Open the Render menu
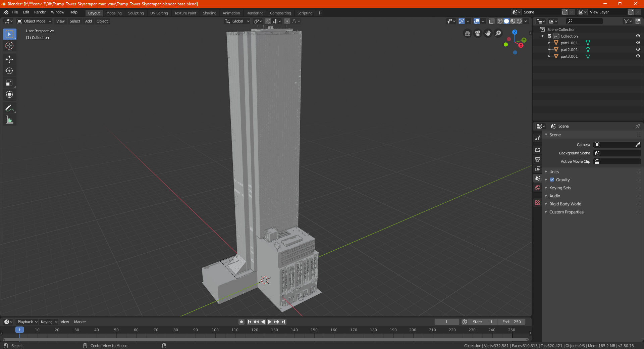Screen dimensions: 644x349 (40, 12)
